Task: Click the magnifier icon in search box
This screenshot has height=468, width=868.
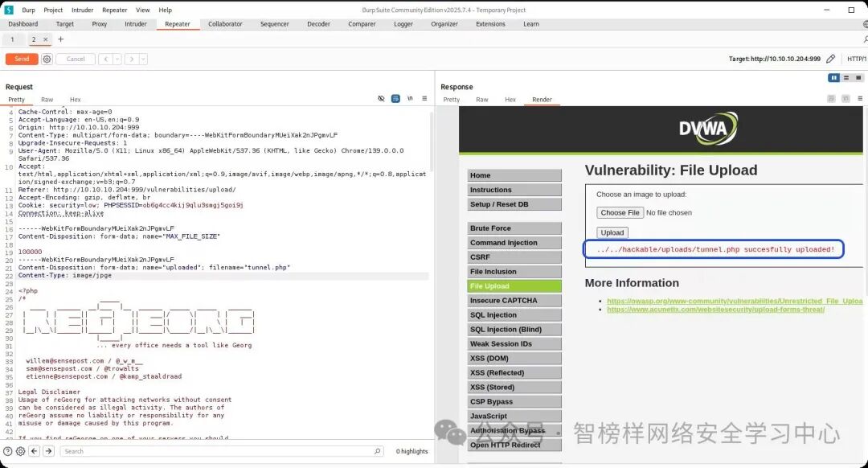Action: pos(378,451)
